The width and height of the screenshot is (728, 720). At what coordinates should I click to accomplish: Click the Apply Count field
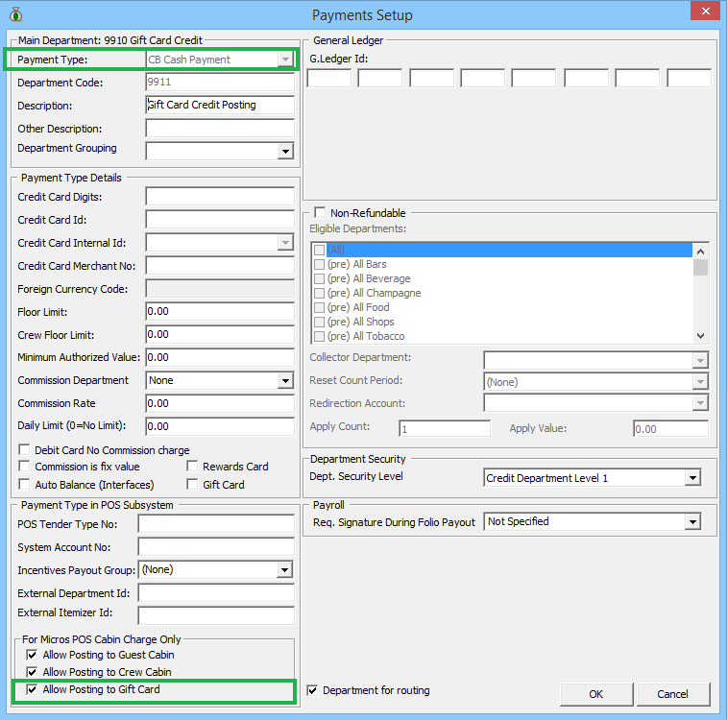[x=445, y=428]
